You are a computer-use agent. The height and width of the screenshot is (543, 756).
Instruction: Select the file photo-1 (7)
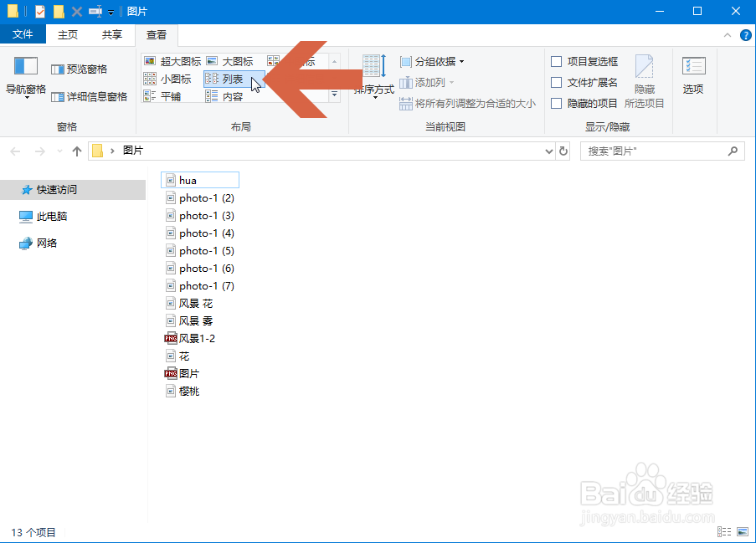[x=200, y=285]
